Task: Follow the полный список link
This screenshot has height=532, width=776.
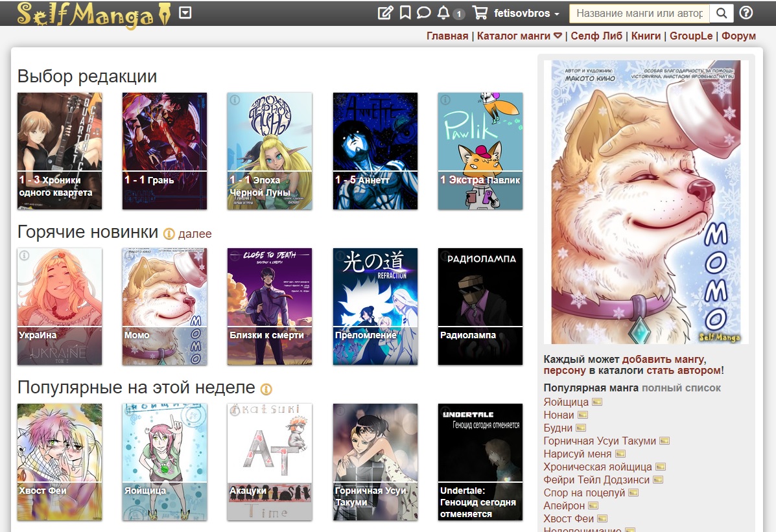Action: (x=681, y=388)
